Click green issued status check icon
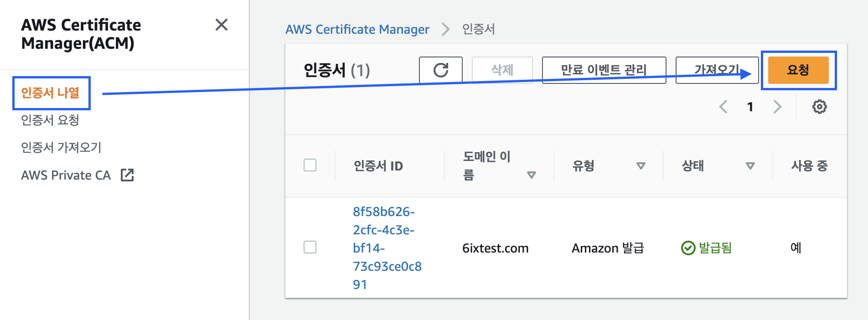The image size is (868, 320). tap(688, 248)
